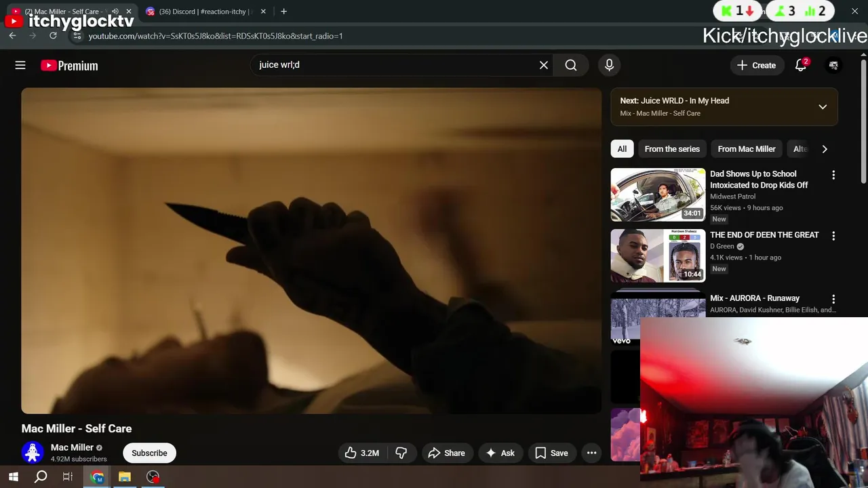868x488 pixels.
Task: Open the Midwest Patrol channel
Action: 732,197
